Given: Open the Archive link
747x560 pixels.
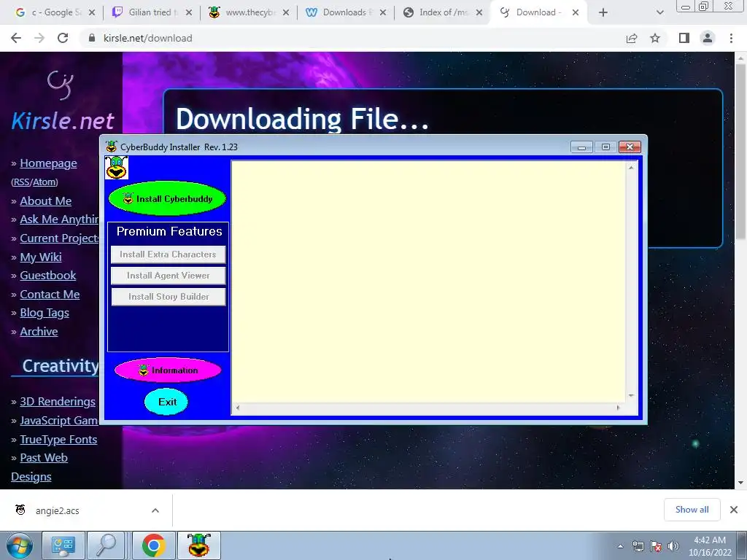Looking at the screenshot, I should [39, 332].
